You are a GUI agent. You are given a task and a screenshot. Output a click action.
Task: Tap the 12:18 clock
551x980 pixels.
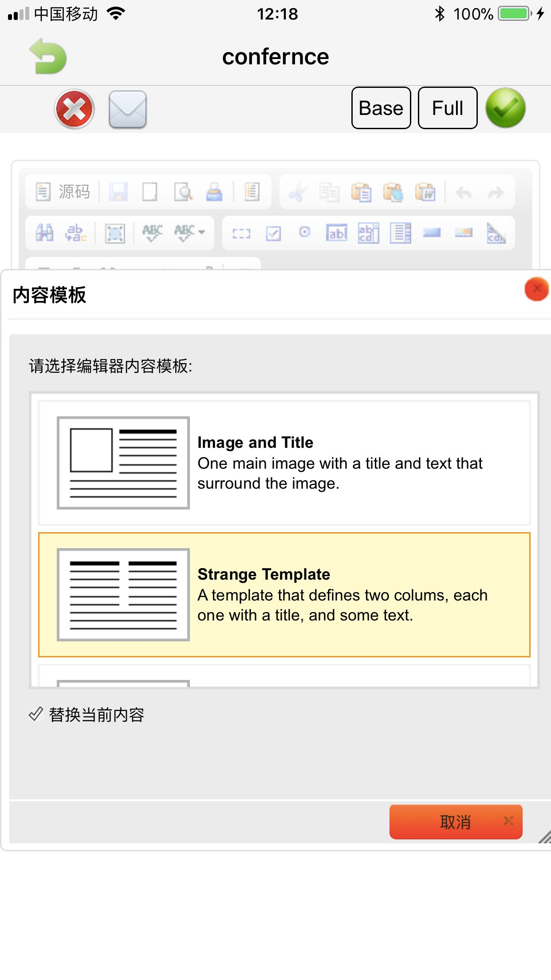277,14
